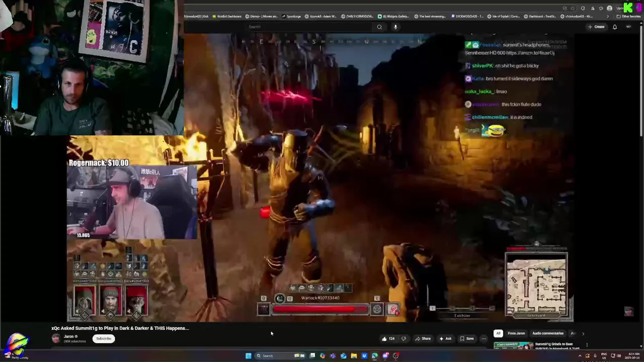The height and width of the screenshot is (362, 644).
Task: Click the Create video button
Action: pyautogui.click(x=596, y=27)
